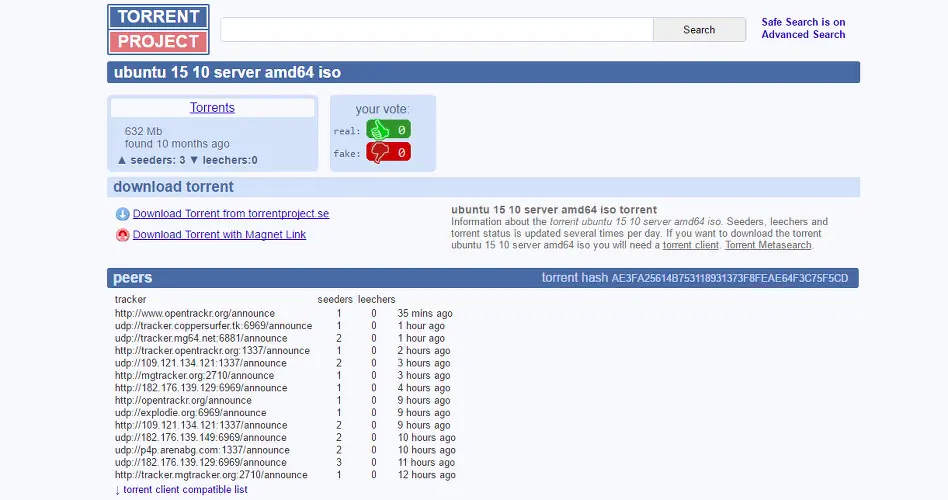Image resolution: width=948 pixels, height=500 pixels.
Task: Click the found 10 months ago text
Action: pos(177,144)
